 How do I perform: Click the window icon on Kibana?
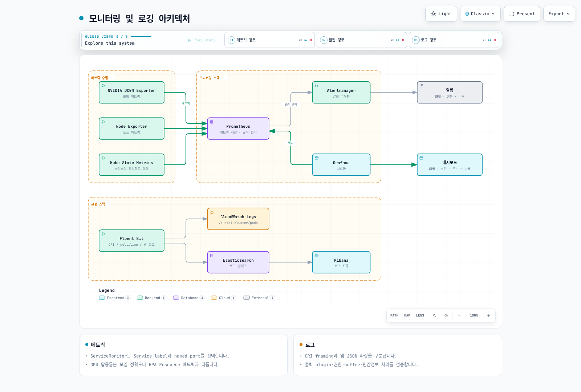(317, 256)
